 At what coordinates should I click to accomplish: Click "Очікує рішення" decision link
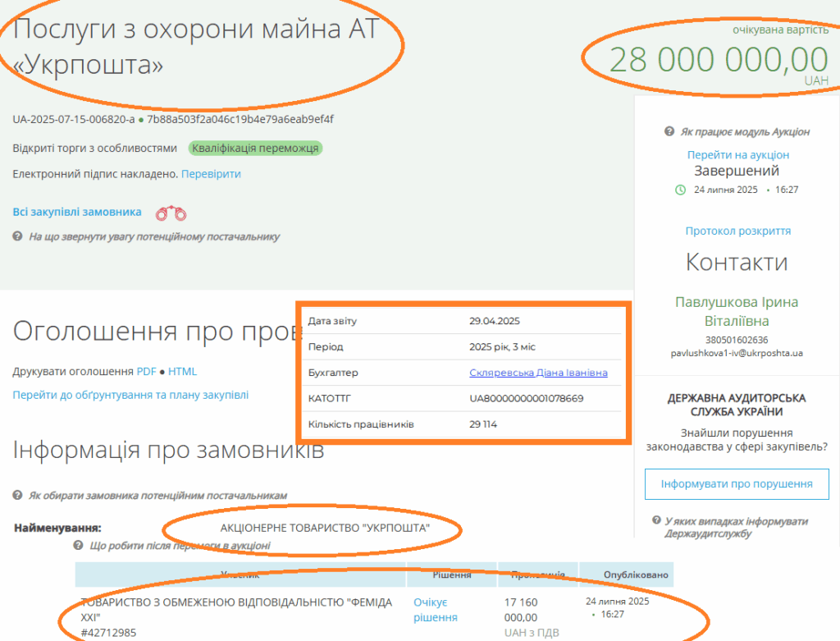click(435, 610)
